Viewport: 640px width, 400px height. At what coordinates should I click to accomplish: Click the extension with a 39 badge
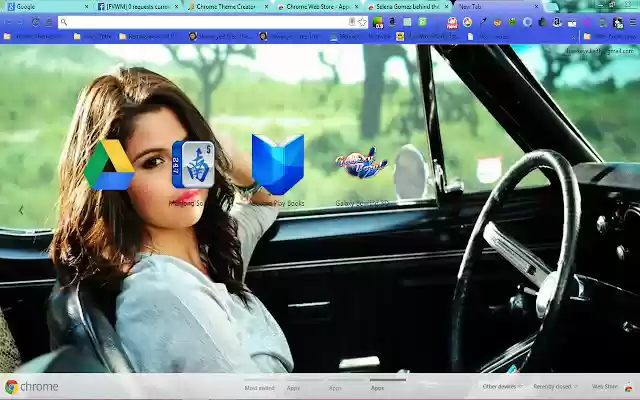point(618,23)
